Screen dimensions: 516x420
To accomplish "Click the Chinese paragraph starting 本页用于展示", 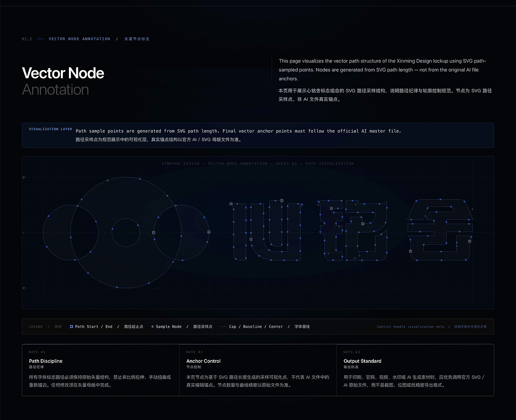I will pyautogui.click(x=385, y=95).
